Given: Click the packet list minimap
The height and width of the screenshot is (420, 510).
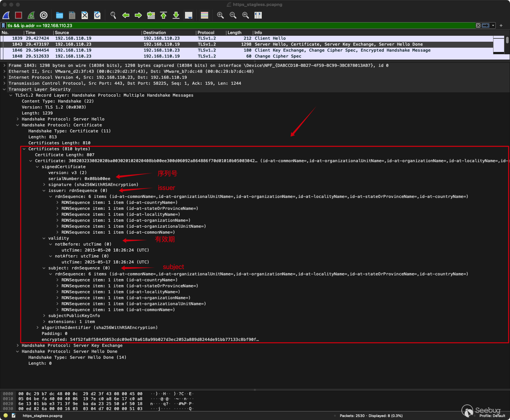Looking at the screenshot, I should [x=498, y=45].
